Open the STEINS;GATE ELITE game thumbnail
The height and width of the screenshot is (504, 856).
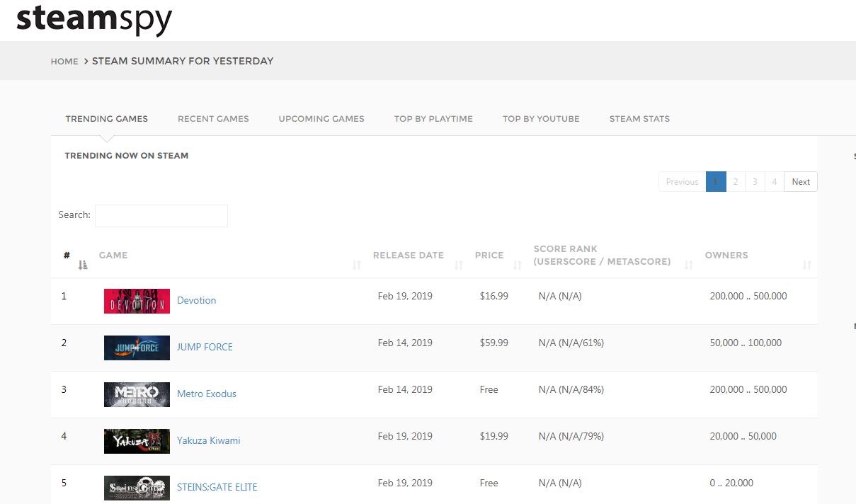pos(137,488)
